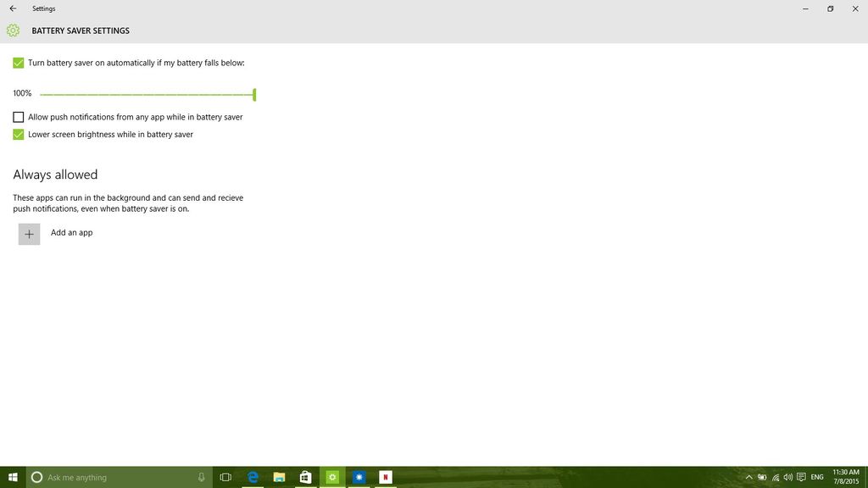Enable push notifications while in battery saver
868x488 pixels.
(x=18, y=117)
